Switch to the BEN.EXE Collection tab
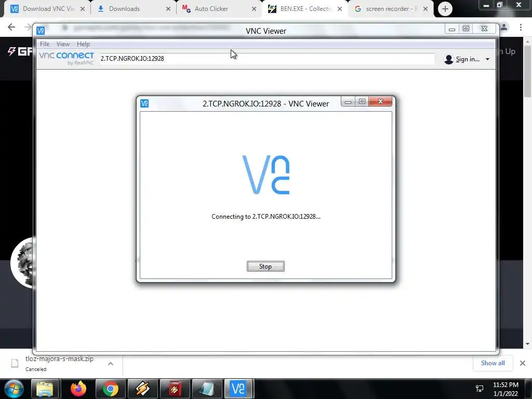The height and width of the screenshot is (399, 532). click(x=305, y=9)
